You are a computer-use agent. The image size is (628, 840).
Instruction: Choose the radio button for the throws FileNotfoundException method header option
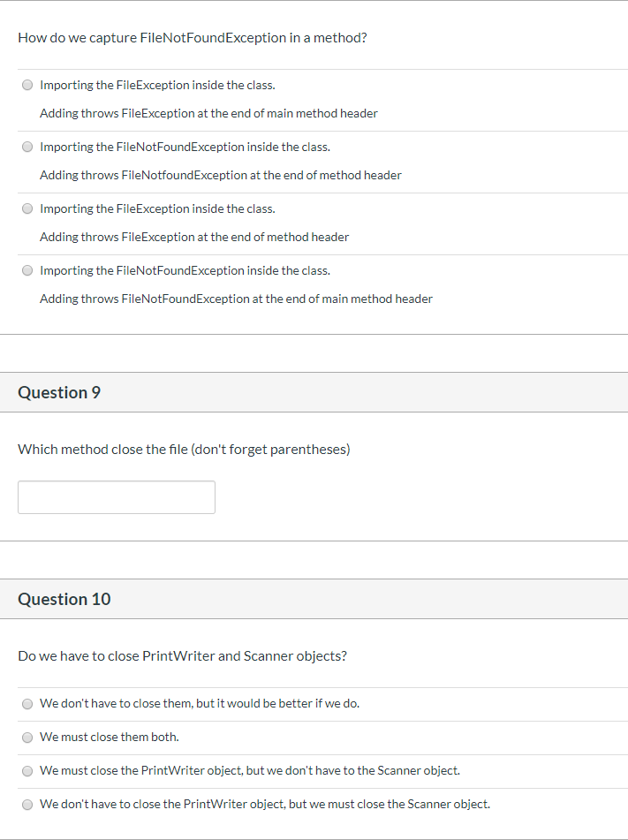pos(27,147)
